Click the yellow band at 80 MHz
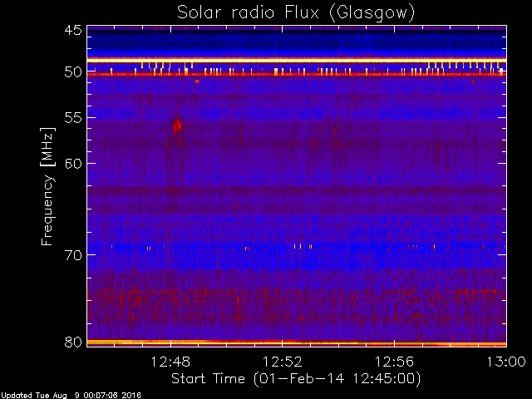Screen dimensions: 532x399 [297, 342]
